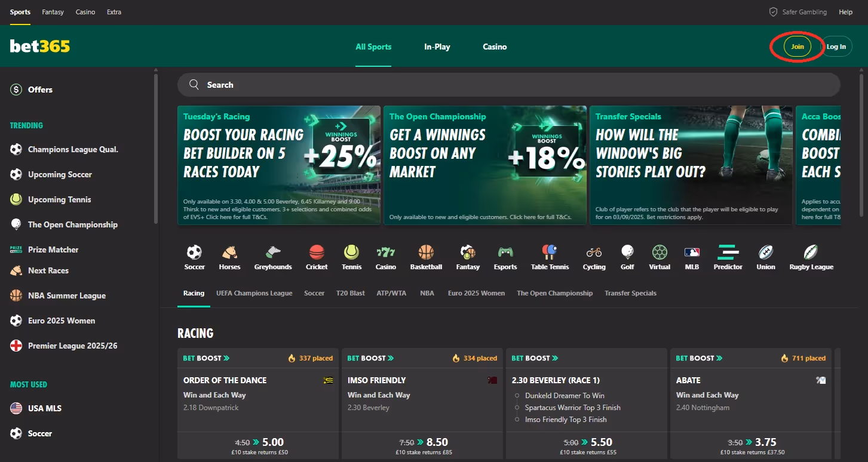Select the T20 Blast tab
This screenshot has height=462, width=868.
point(351,293)
